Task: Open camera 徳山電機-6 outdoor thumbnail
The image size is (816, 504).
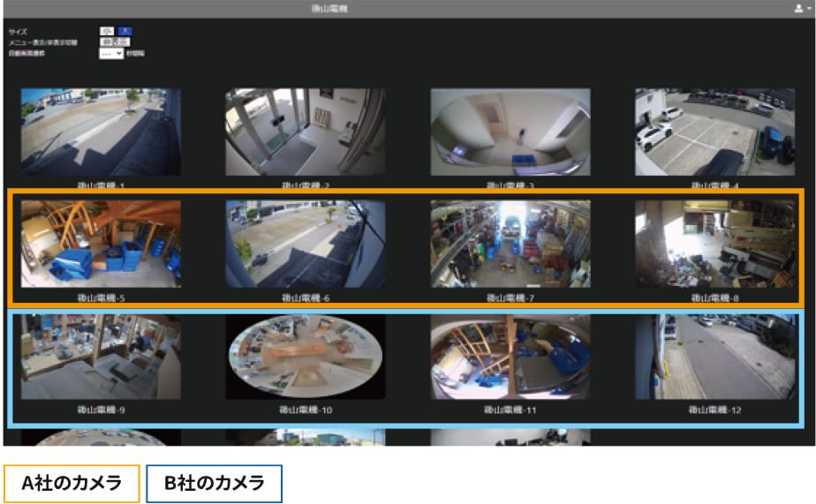Action: point(306,244)
